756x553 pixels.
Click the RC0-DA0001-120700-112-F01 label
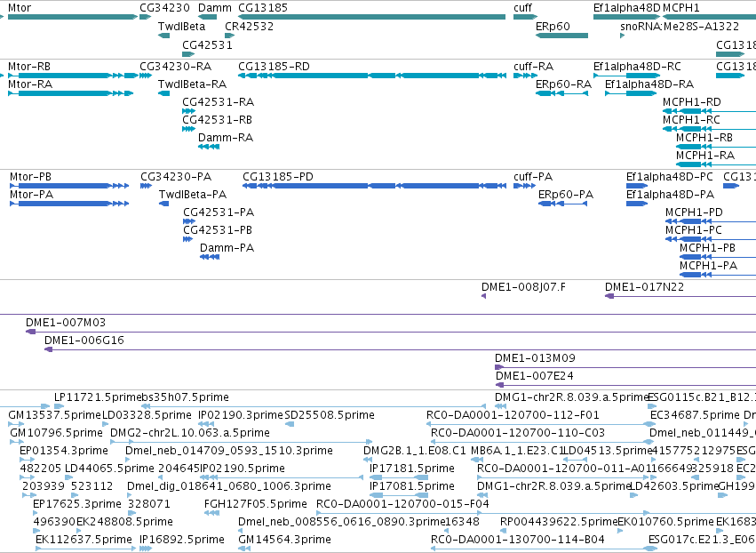[513, 415]
